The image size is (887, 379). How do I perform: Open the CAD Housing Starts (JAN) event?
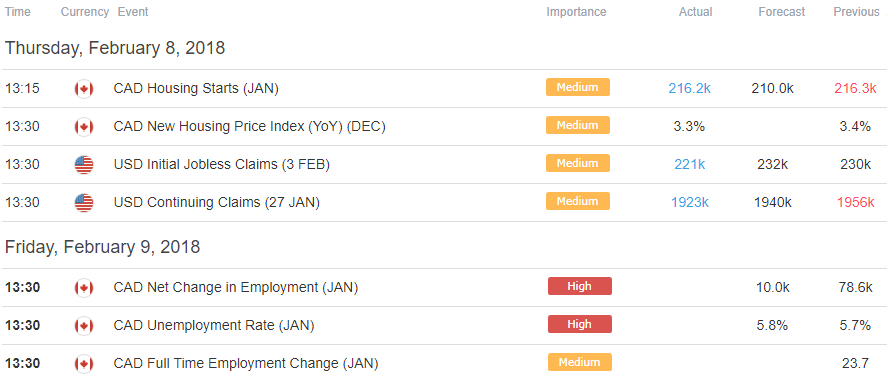click(x=196, y=89)
